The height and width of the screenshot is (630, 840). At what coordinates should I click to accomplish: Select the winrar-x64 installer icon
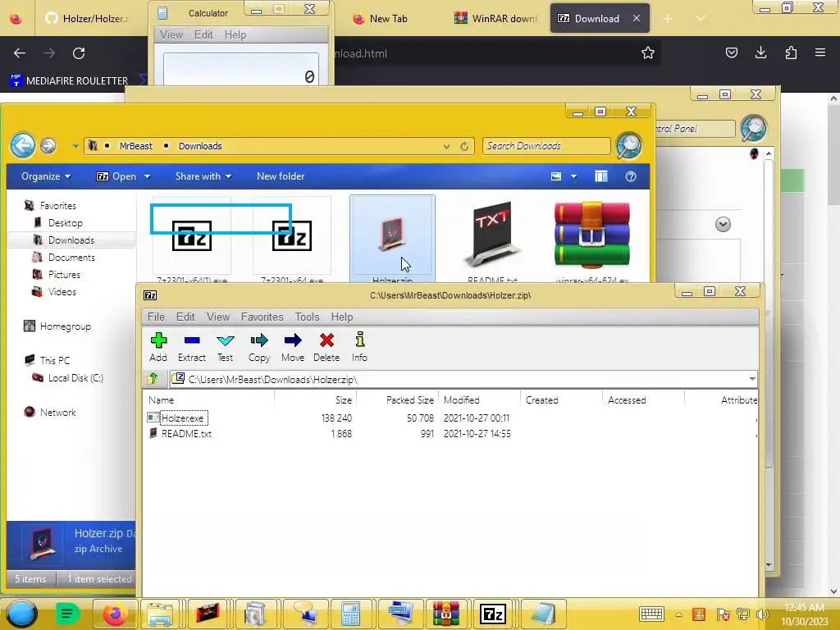(x=592, y=235)
